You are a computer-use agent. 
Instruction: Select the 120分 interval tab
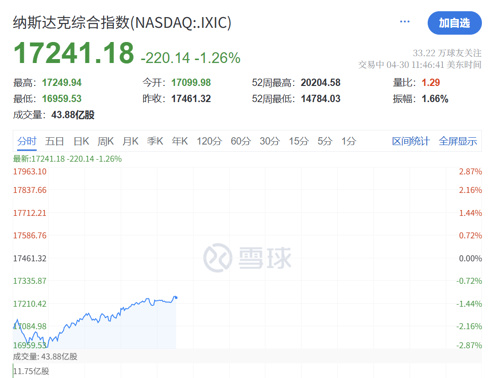point(209,141)
